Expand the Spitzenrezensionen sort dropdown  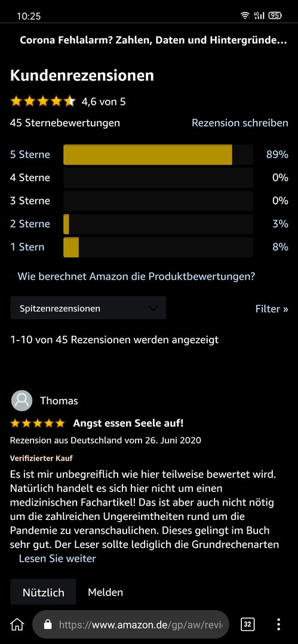tap(88, 308)
